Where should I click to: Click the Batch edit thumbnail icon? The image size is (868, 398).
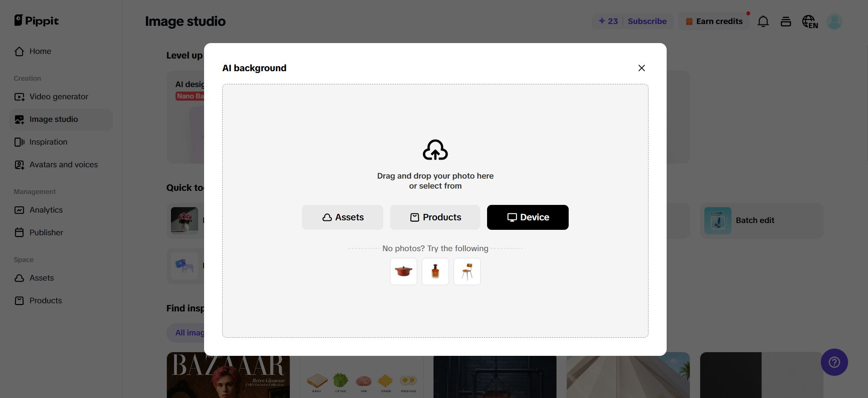(718, 220)
